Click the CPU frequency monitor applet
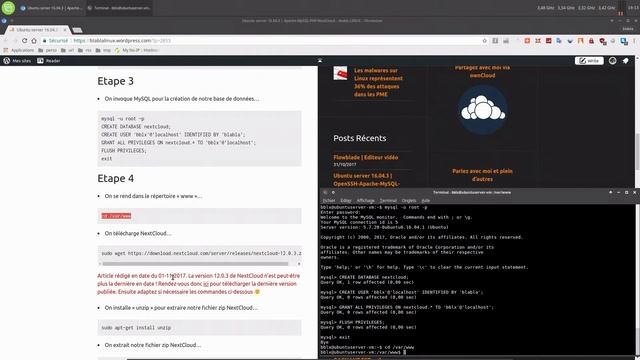Image resolution: width=640 pixels, height=360 pixels. (x=576, y=8)
